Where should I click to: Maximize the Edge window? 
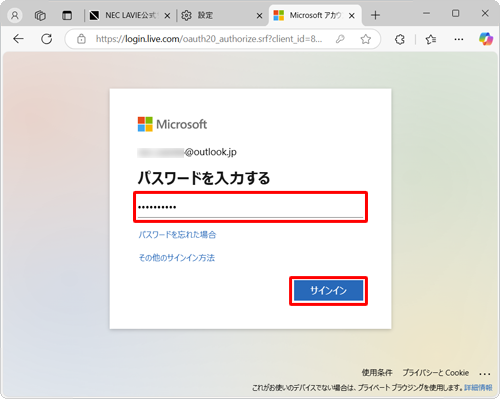coord(455,14)
